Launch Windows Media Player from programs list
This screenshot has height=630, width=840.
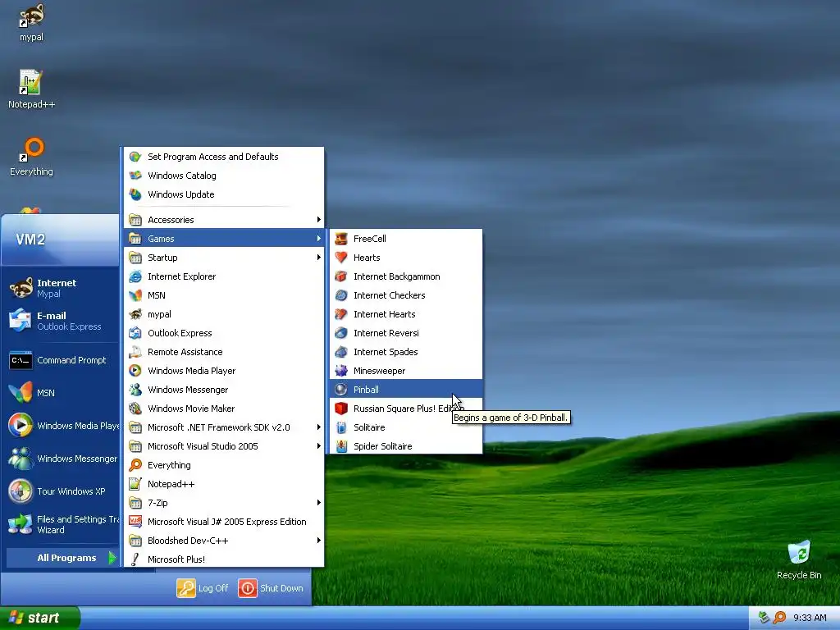pos(224,371)
